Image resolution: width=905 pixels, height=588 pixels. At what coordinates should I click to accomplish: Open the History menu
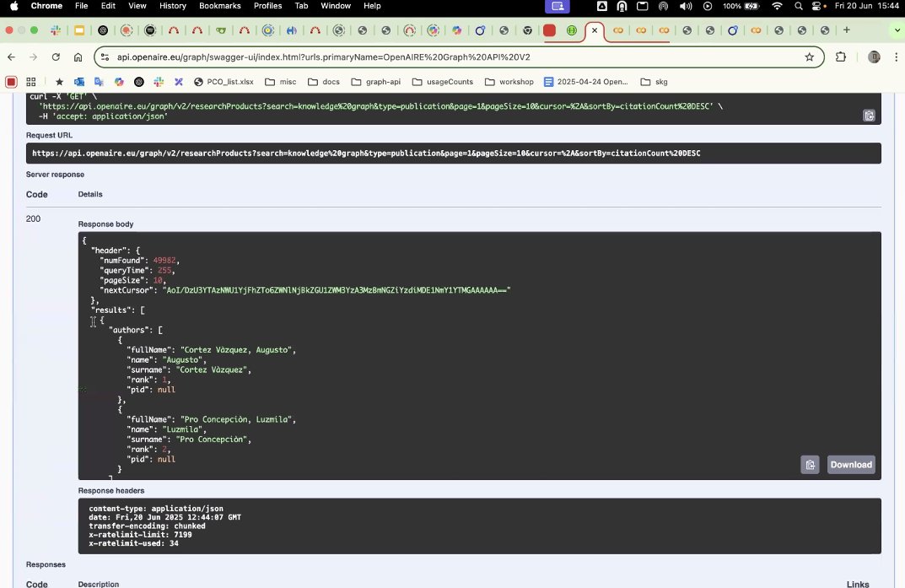(x=173, y=6)
